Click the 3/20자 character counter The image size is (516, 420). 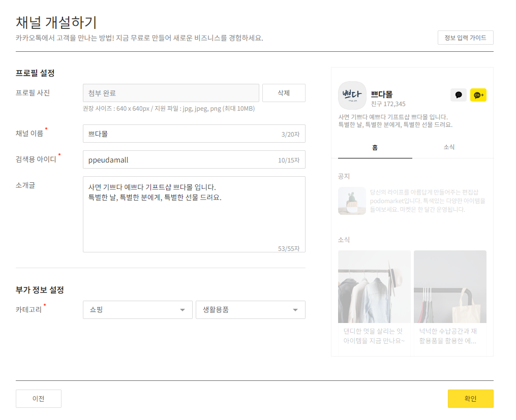pos(291,134)
